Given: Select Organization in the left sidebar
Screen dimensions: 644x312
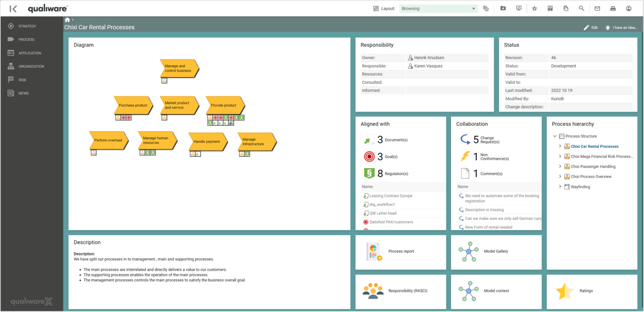Looking at the screenshot, I should tap(31, 66).
